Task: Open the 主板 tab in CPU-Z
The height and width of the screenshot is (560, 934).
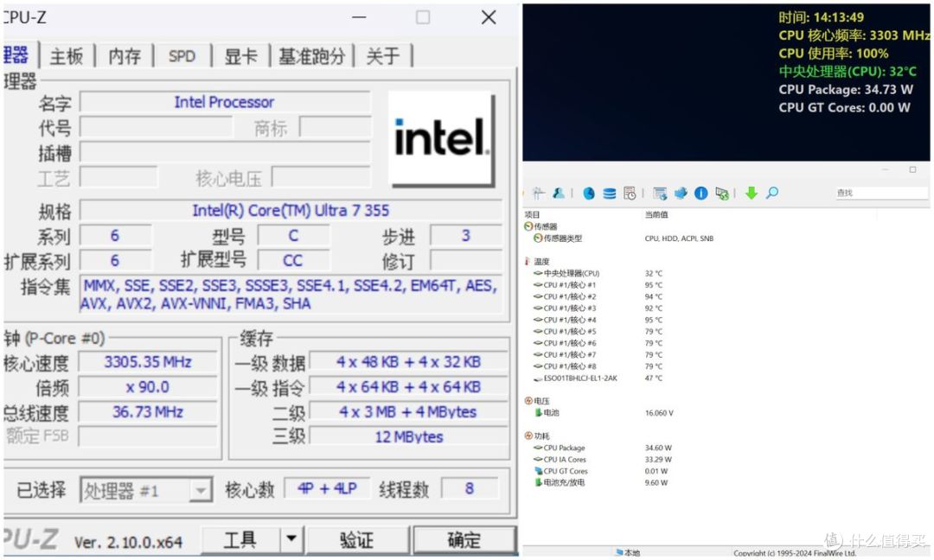Action: point(66,56)
